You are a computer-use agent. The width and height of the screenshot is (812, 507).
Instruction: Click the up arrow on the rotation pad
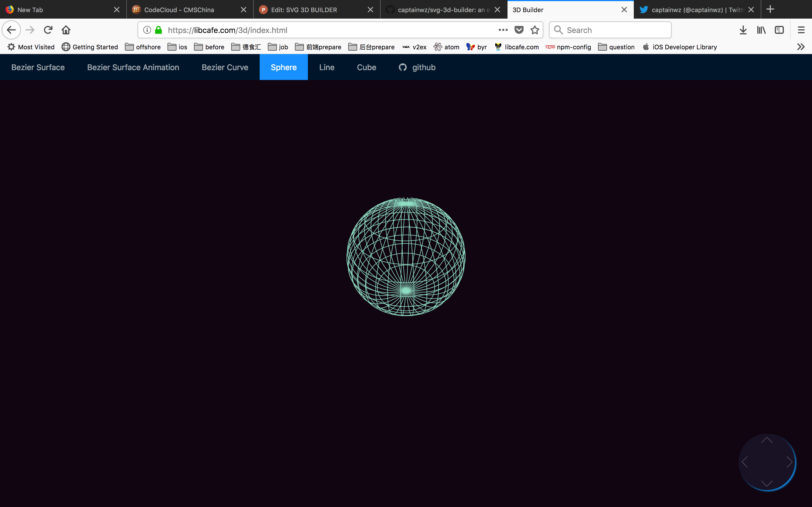(x=767, y=440)
